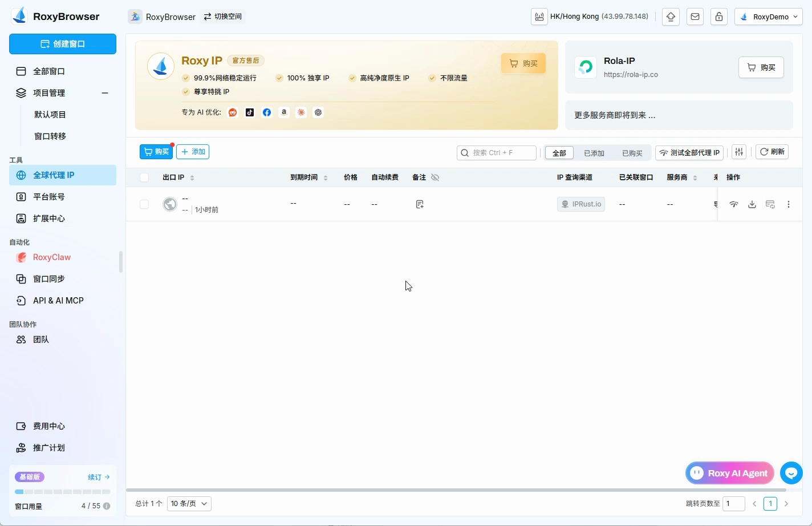This screenshot has height=526, width=812.
Task: Click the 刷新 refresh button
Action: [772, 152]
